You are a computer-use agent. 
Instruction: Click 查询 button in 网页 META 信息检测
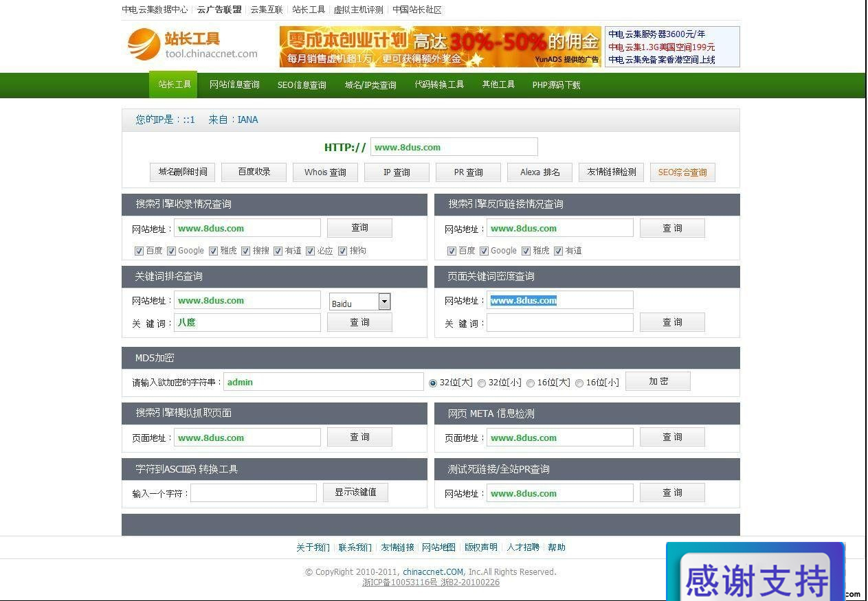point(672,437)
